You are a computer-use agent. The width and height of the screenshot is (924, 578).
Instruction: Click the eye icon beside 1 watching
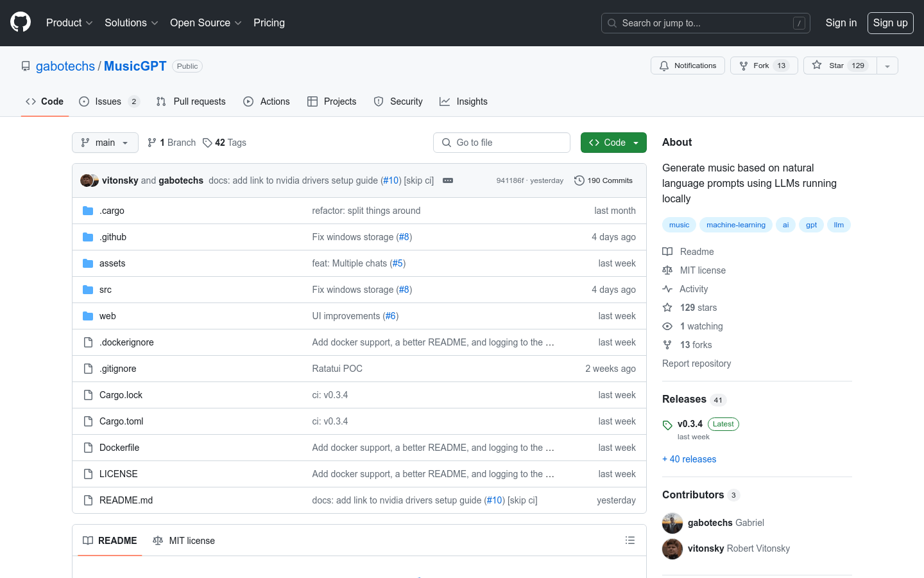point(667,326)
